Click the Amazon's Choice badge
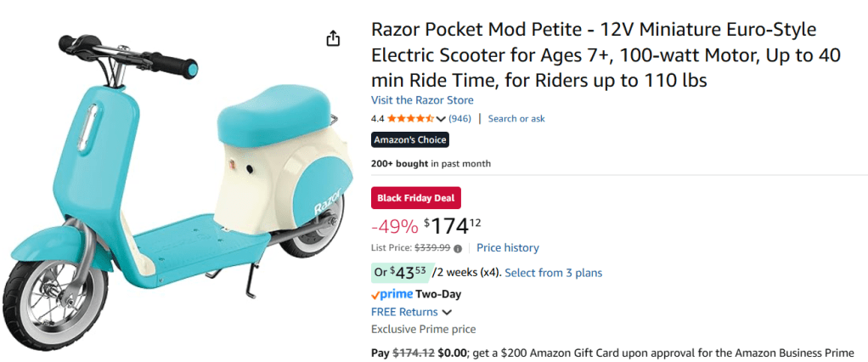The image size is (868, 362). point(409,140)
